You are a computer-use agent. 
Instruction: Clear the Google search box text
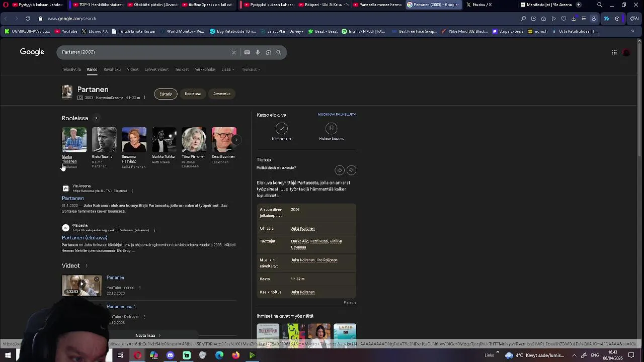click(233, 52)
